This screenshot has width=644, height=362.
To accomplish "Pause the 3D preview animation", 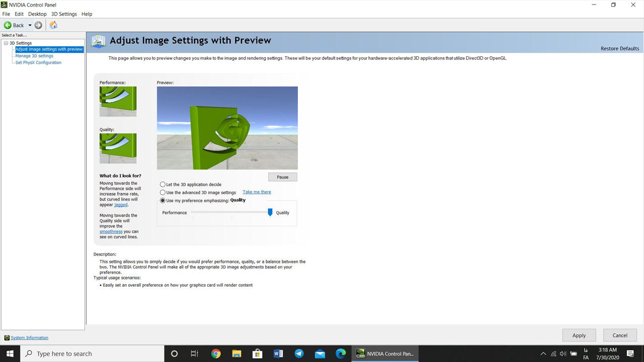I will (x=282, y=177).
